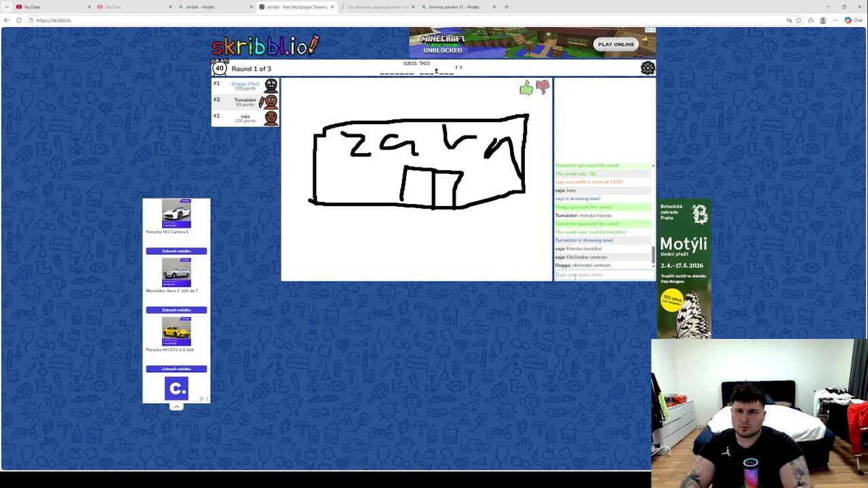The width and height of the screenshot is (868, 488).
Task: Click Tumaister's avatar with pencil
Action: click(x=269, y=102)
